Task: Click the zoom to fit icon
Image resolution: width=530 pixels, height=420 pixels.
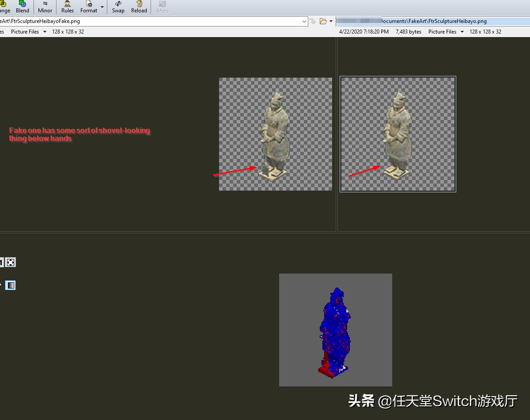Action: point(11,262)
